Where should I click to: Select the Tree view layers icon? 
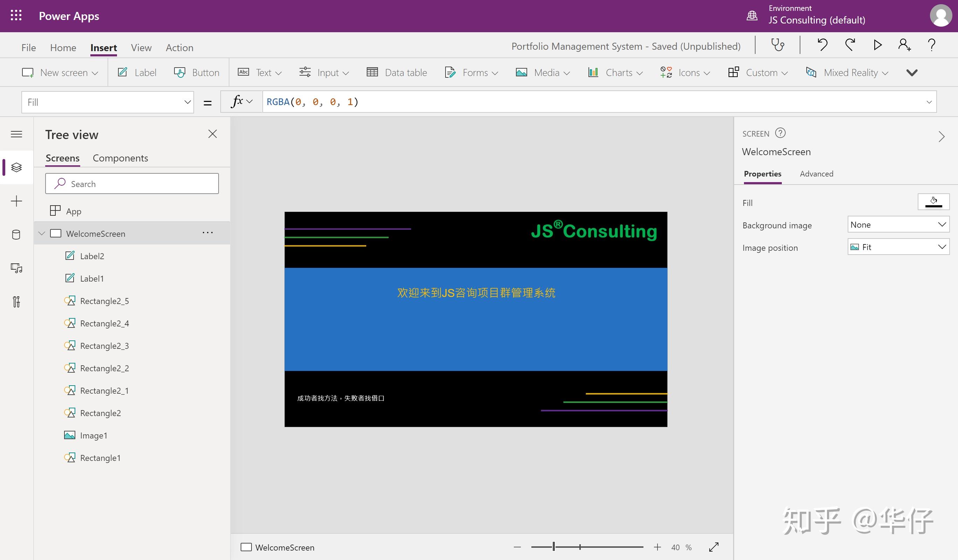[16, 167]
